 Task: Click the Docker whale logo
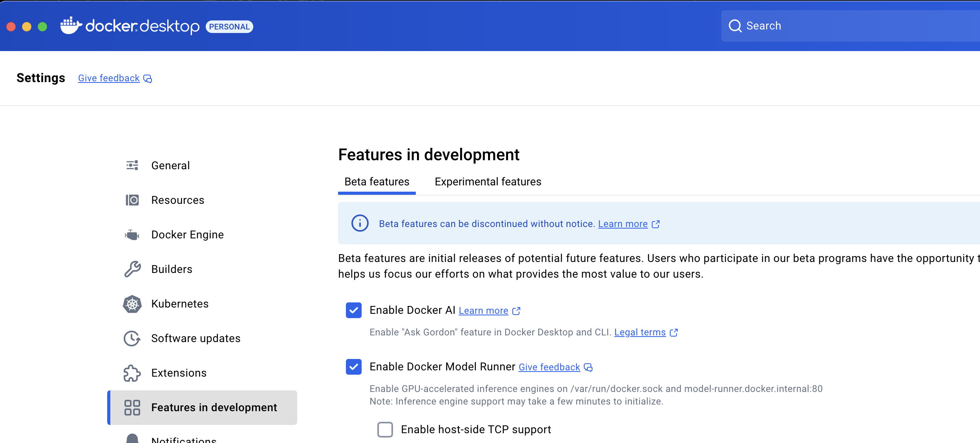click(71, 26)
